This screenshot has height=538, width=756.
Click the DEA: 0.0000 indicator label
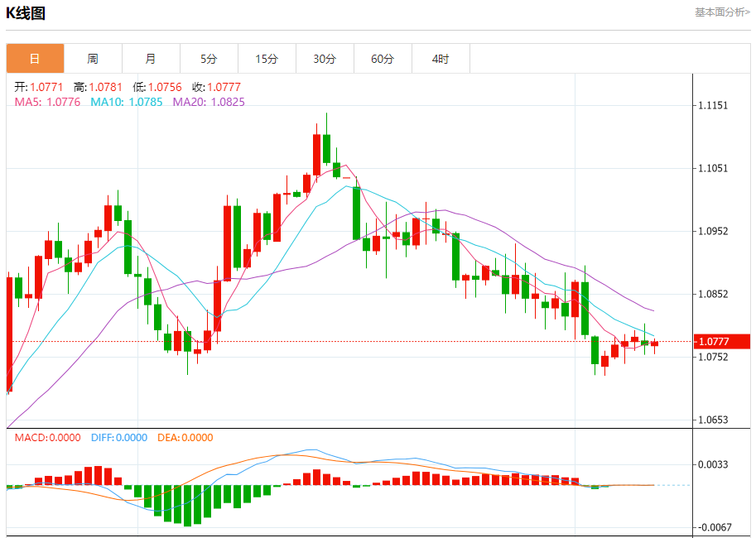(185, 438)
